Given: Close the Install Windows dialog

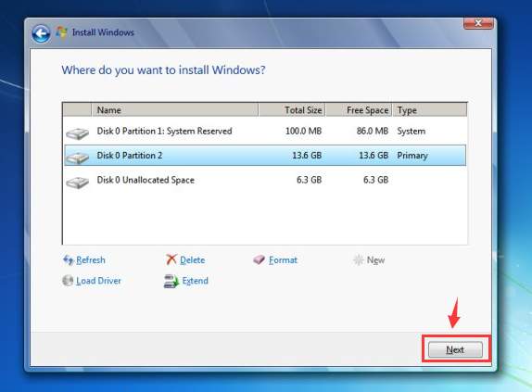Looking at the screenshot, I should click(x=478, y=23).
